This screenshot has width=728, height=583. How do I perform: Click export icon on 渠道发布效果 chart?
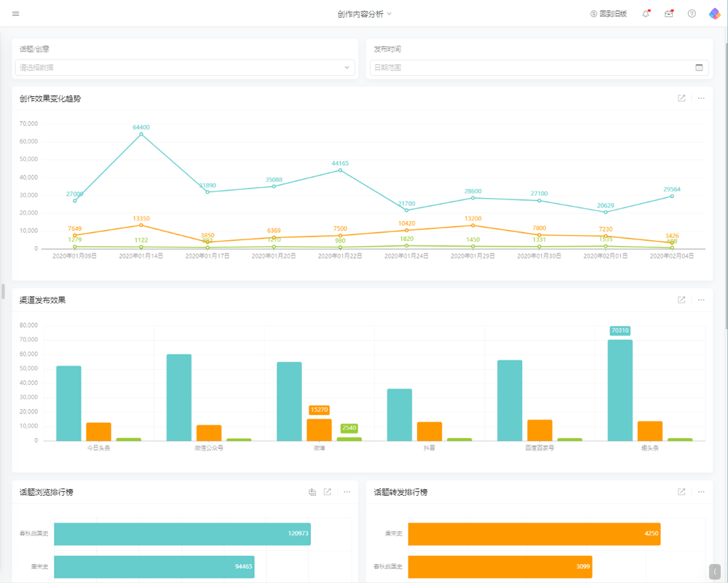pyautogui.click(x=681, y=300)
